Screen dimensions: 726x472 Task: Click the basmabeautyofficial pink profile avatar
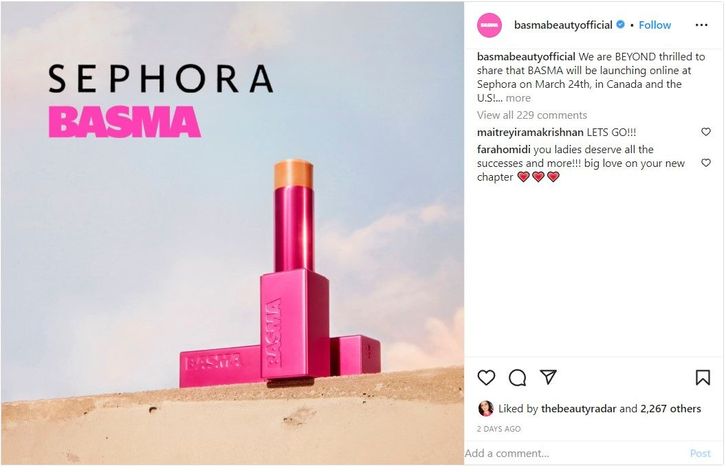(x=489, y=25)
